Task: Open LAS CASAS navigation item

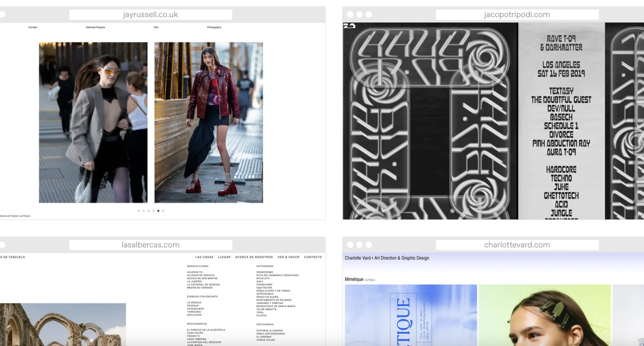Action: pyautogui.click(x=204, y=257)
